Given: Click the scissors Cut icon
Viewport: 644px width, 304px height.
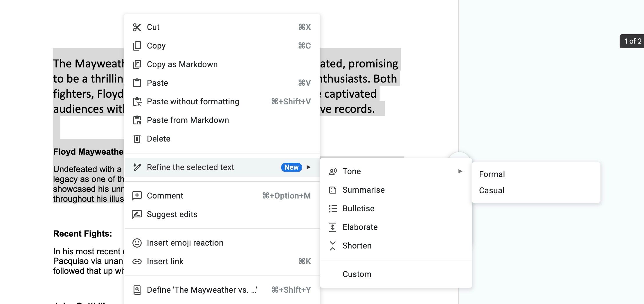Looking at the screenshot, I should (137, 27).
